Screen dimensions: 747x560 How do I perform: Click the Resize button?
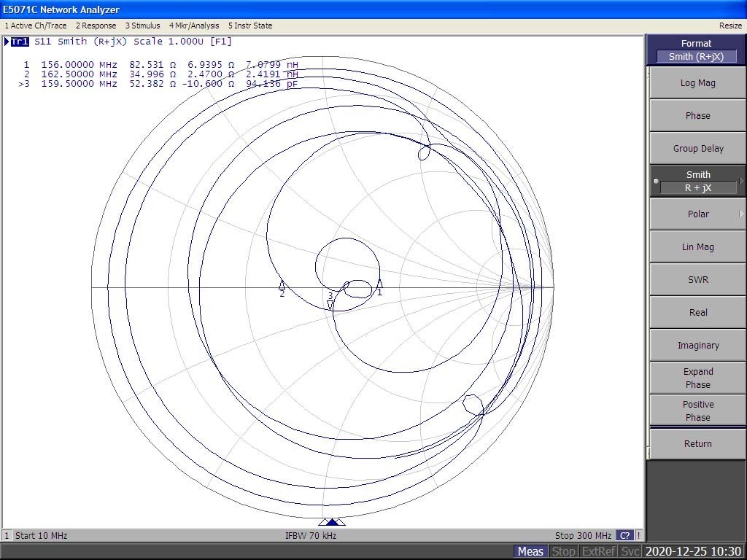(730, 26)
